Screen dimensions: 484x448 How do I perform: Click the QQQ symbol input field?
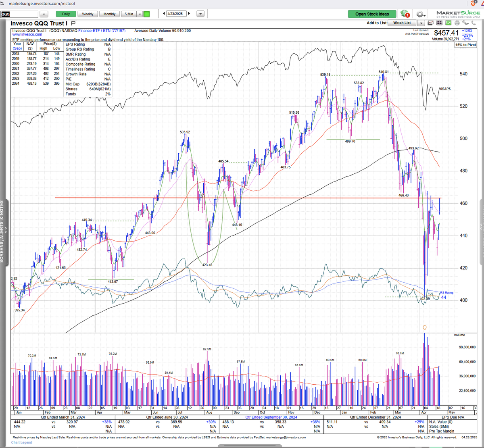point(19,14)
